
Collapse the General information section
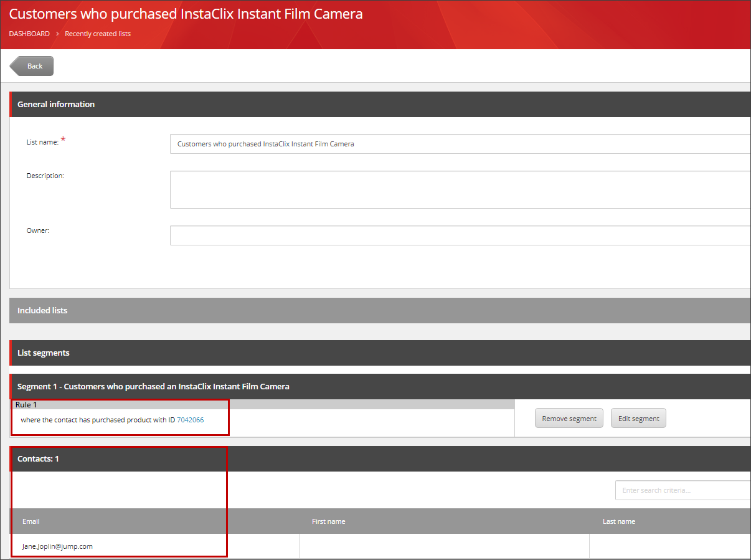click(x=380, y=104)
